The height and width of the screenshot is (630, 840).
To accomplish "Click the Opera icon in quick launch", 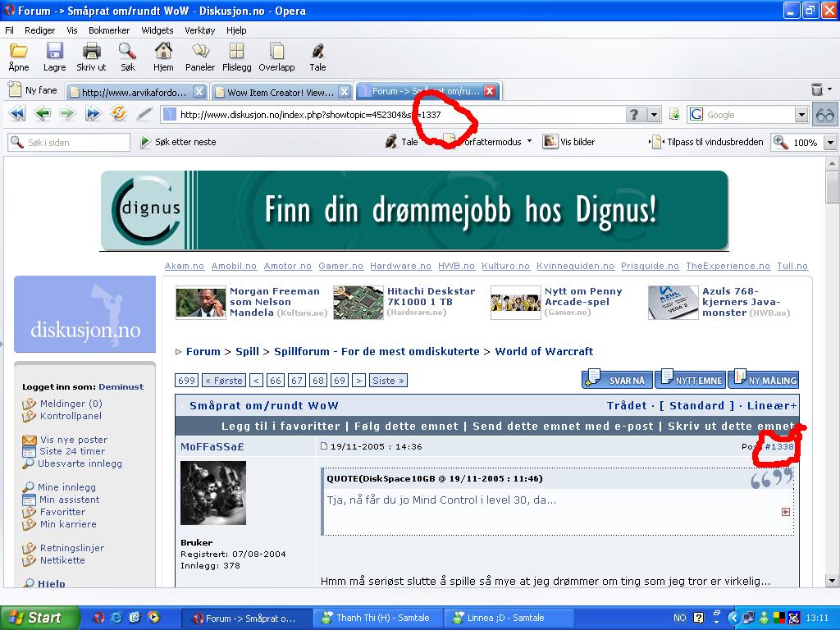I will click(99, 618).
